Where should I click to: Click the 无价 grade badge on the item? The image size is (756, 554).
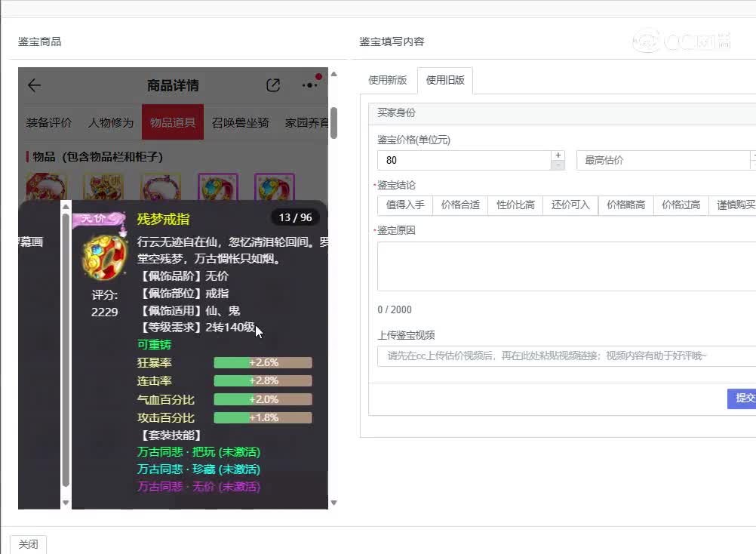(98, 219)
